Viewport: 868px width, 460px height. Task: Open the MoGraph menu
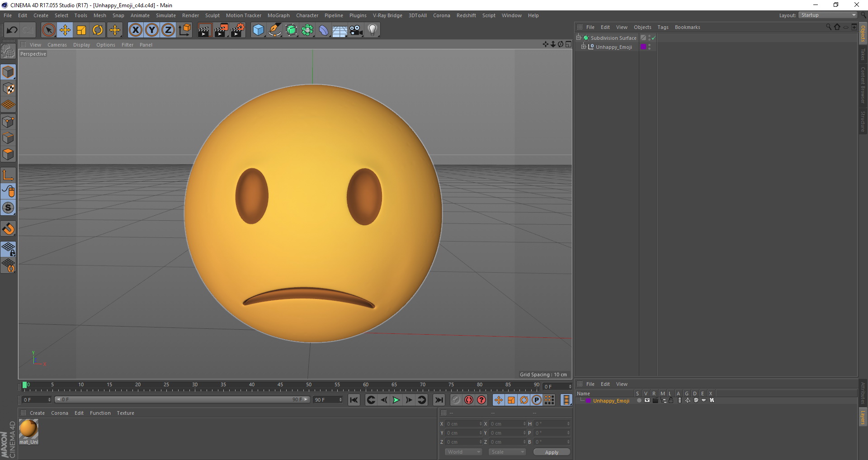click(278, 15)
